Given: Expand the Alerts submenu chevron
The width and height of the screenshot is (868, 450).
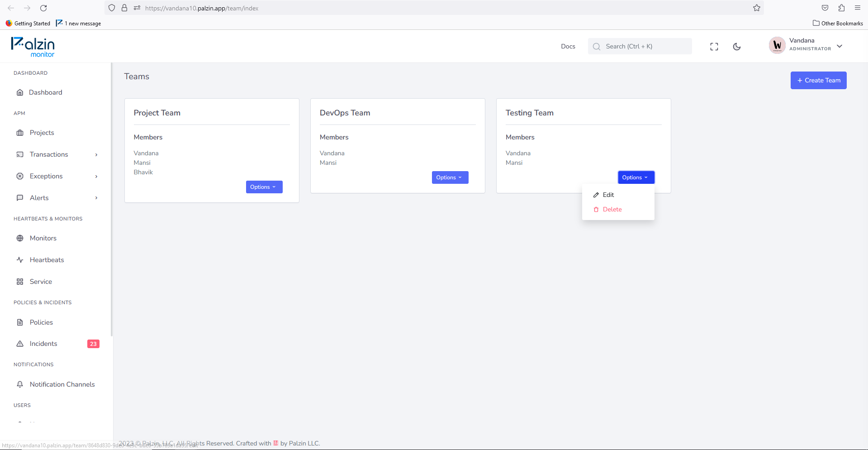Looking at the screenshot, I should click(x=96, y=198).
